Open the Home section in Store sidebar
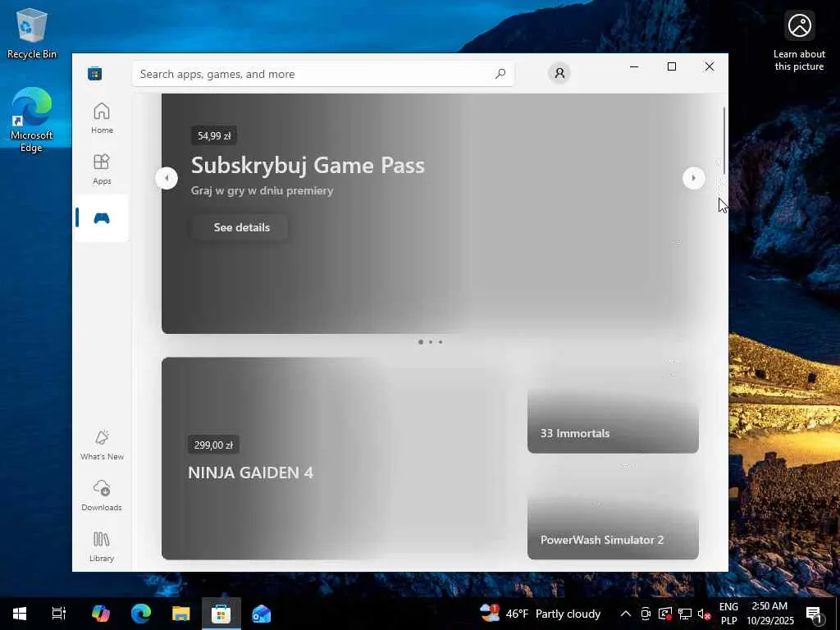The width and height of the screenshot is (840, 630). (102, 118)
